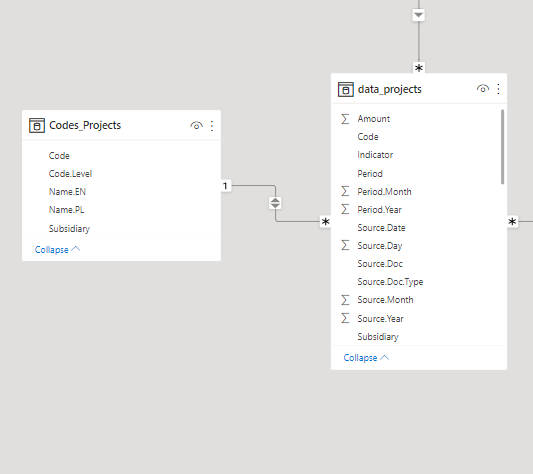This screenshot has height=474, width=533.
Task: Click sigma icon beside Source.Year field
Action: coord(345,318)
